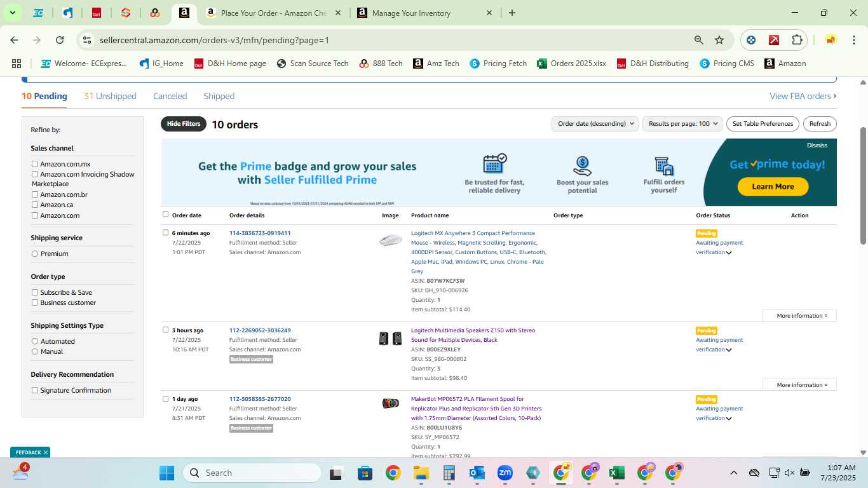Click the Hide Filters button
The image size is (868, 488).
click(x=184, y=124)
